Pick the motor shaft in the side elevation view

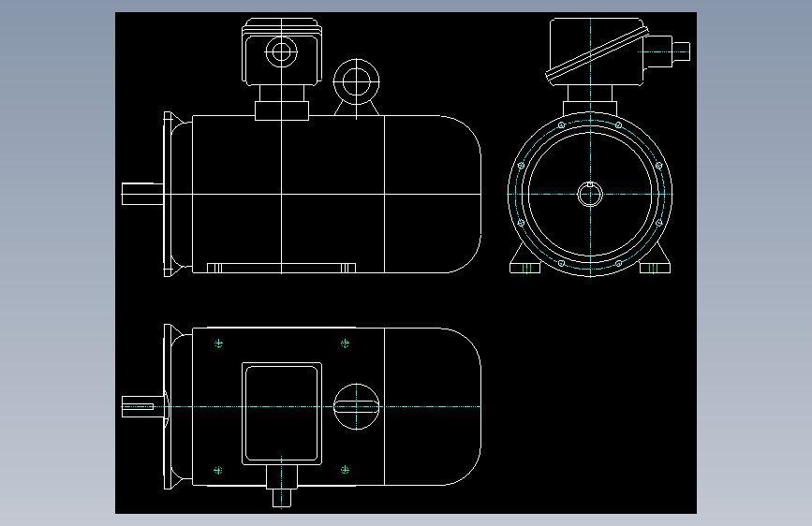143,194
